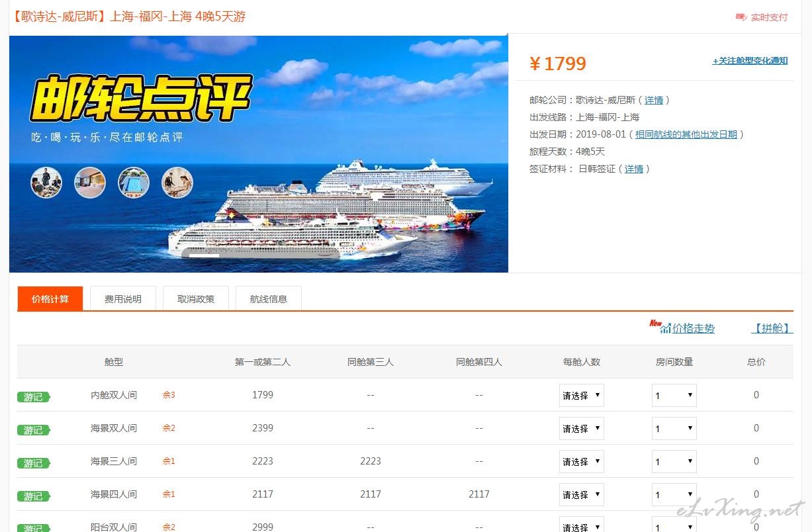The width and height of the screenshot is (812, 532).
Task: Switch to the 费用说明 tab
Action: 123,298
